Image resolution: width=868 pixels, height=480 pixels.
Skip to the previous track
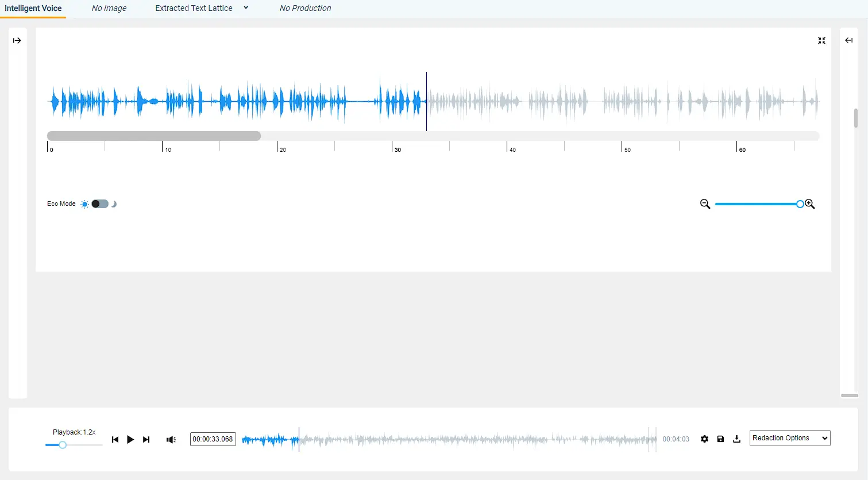click(x=115, y=440)
